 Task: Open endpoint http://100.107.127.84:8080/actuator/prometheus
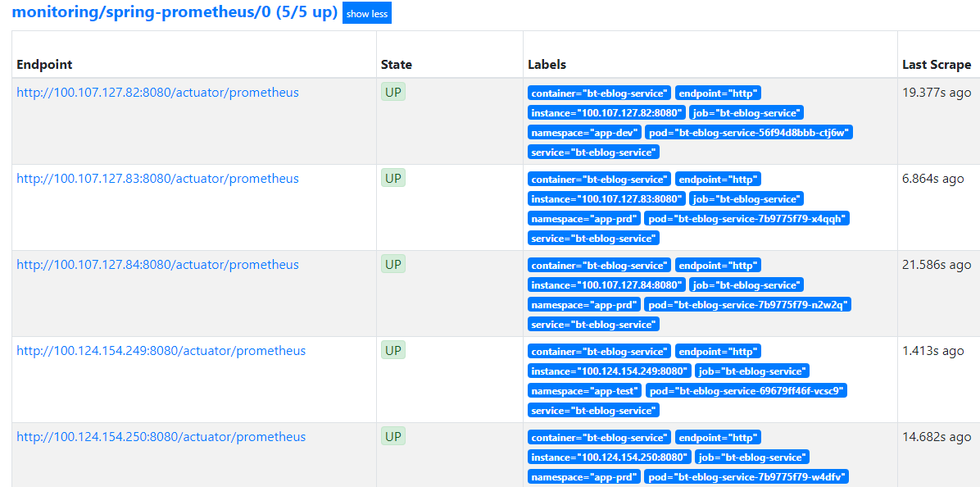coord(157,265)
